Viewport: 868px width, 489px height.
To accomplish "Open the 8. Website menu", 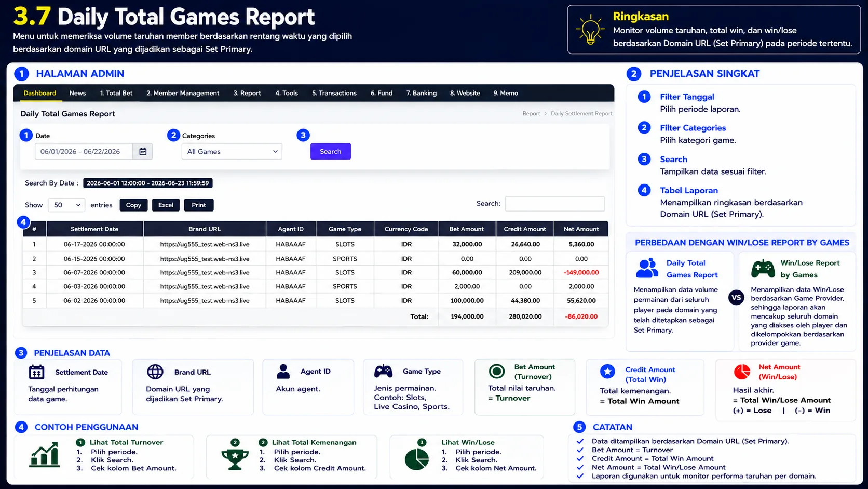I will coord(465,93).
